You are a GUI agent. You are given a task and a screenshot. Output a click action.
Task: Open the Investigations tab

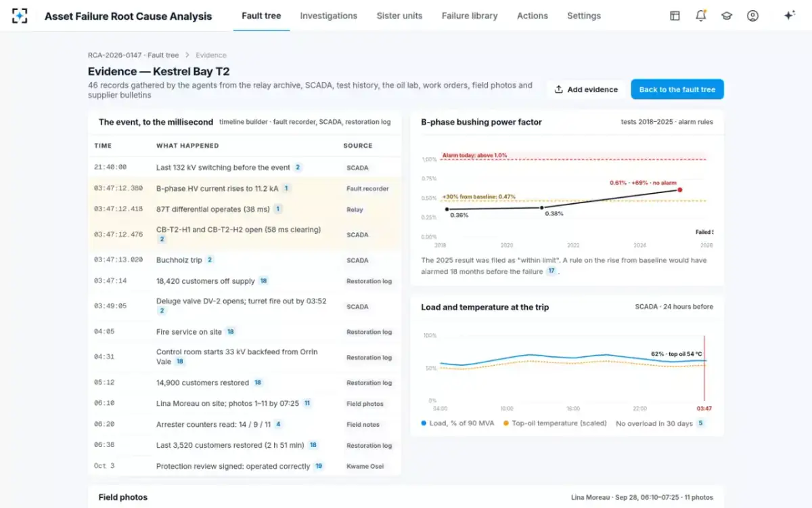(x=329, y=16)
